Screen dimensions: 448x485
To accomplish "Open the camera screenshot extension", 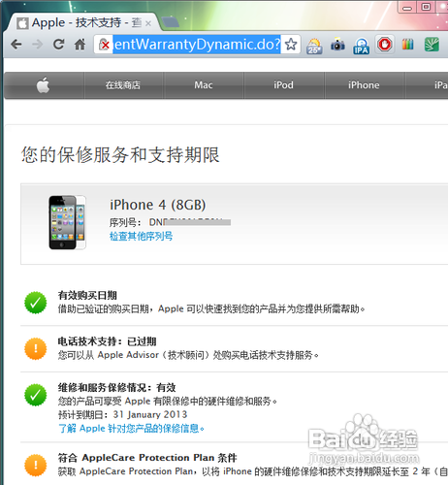I will pyautogui.click(x=337, y=45).
